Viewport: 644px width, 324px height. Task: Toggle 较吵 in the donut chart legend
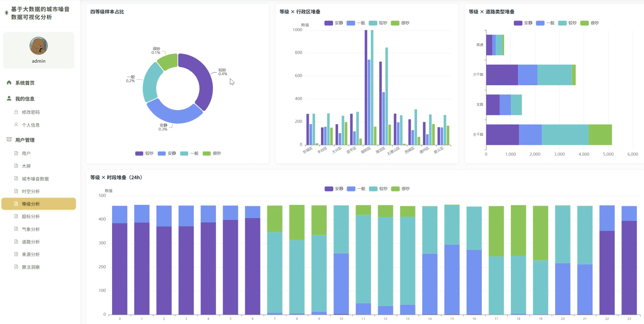pyautogui.click(x=144, y=153)
